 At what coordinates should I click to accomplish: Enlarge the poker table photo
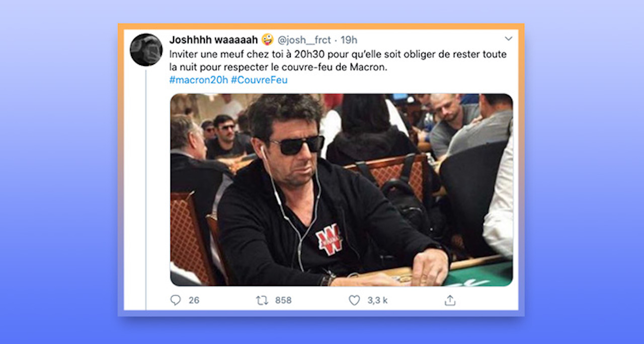(x=341, y=190)
